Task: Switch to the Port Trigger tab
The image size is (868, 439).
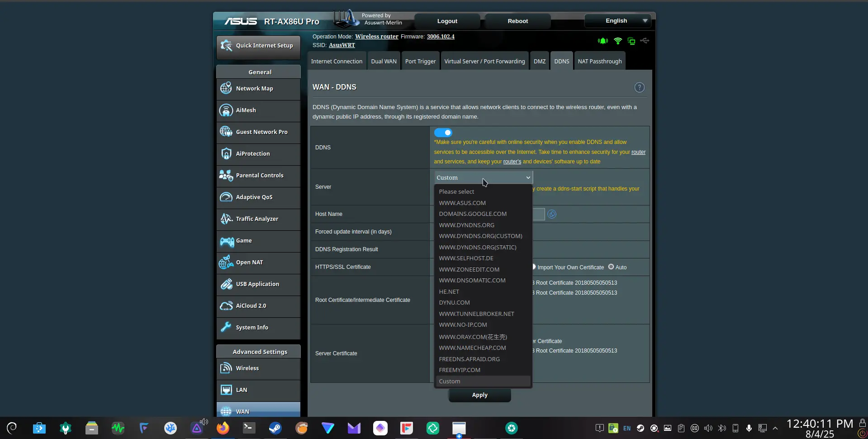Action: 420,62
